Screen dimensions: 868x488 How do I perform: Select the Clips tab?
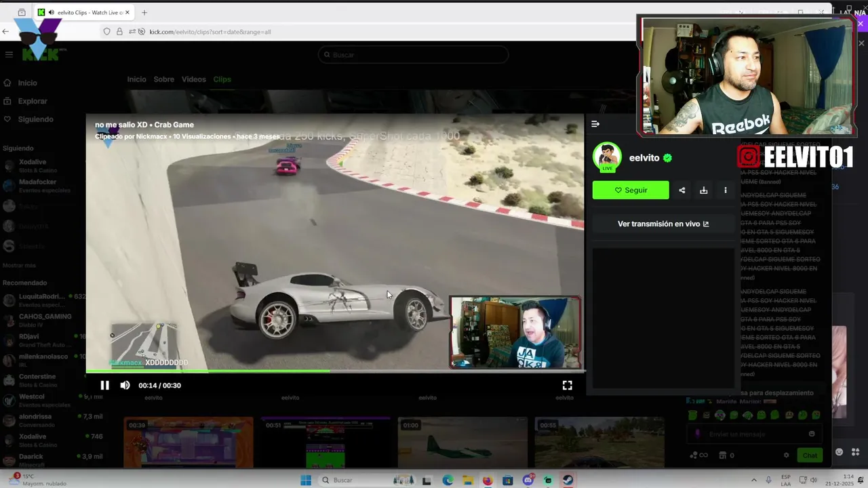coord(222,79)
